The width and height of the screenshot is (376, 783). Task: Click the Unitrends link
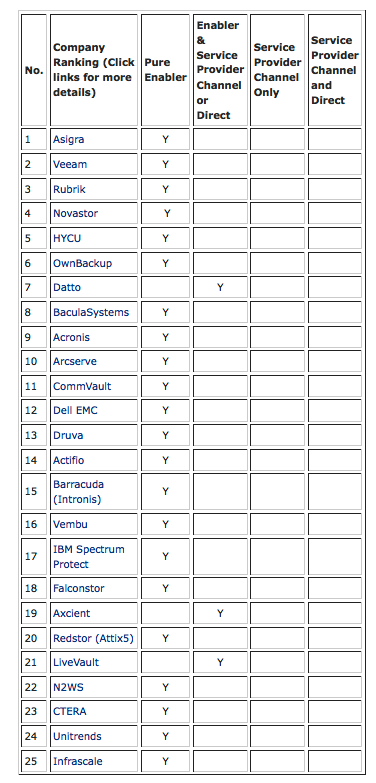[77, 736]
